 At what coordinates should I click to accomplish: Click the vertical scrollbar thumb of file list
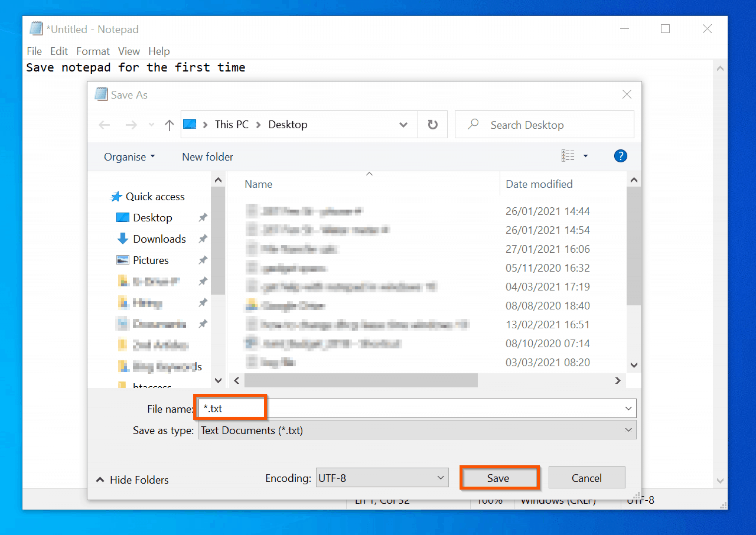tap(634, 246)
